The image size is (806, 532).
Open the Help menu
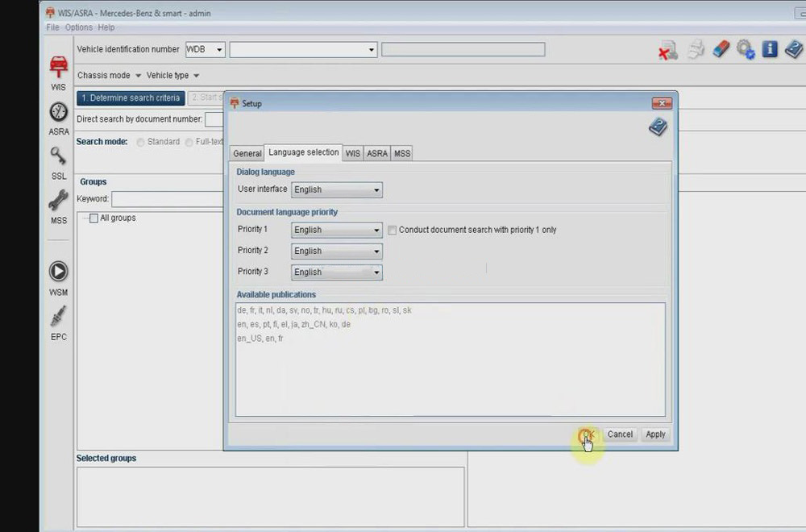click(x=106, y=27)
